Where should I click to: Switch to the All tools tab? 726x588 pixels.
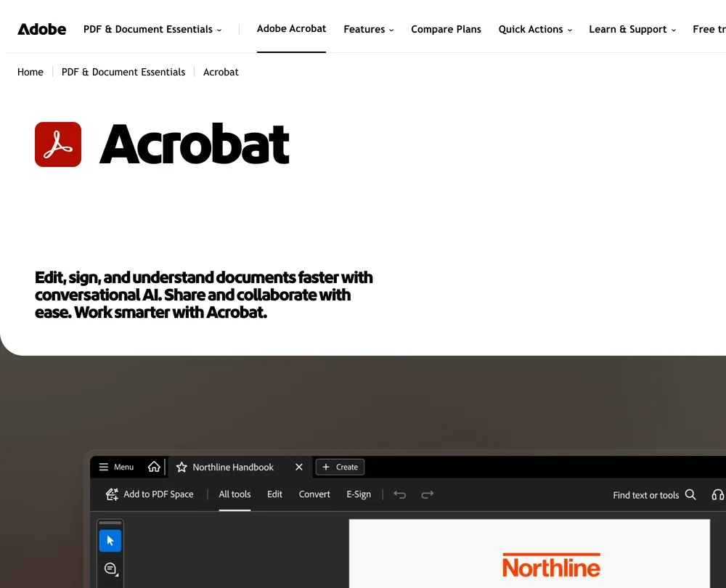(234, 494)
